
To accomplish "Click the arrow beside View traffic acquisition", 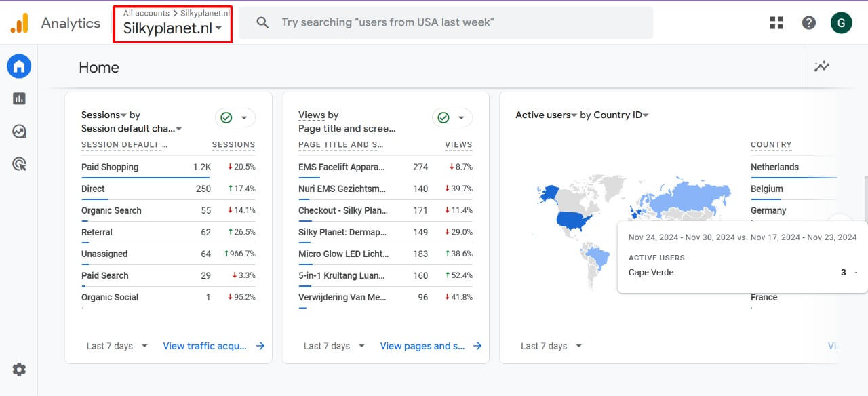I will pos(260,346).
